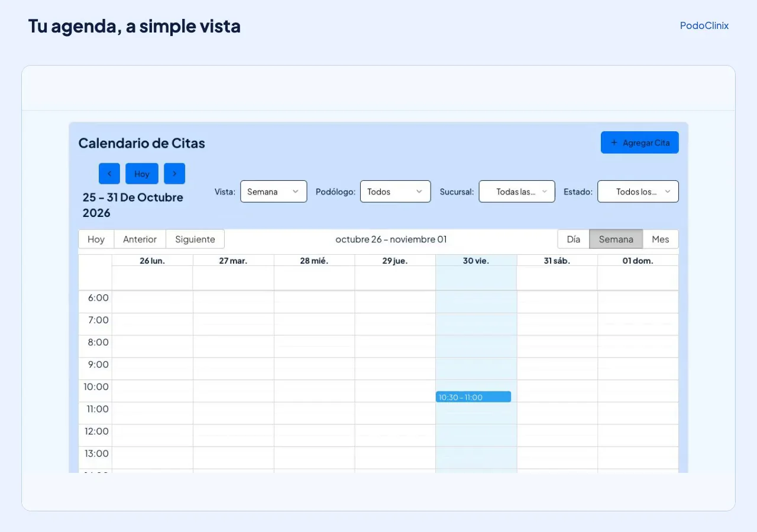Click the Anterior button
The height and width of the screenshot is (532, 757).
(x=140, y=239)
